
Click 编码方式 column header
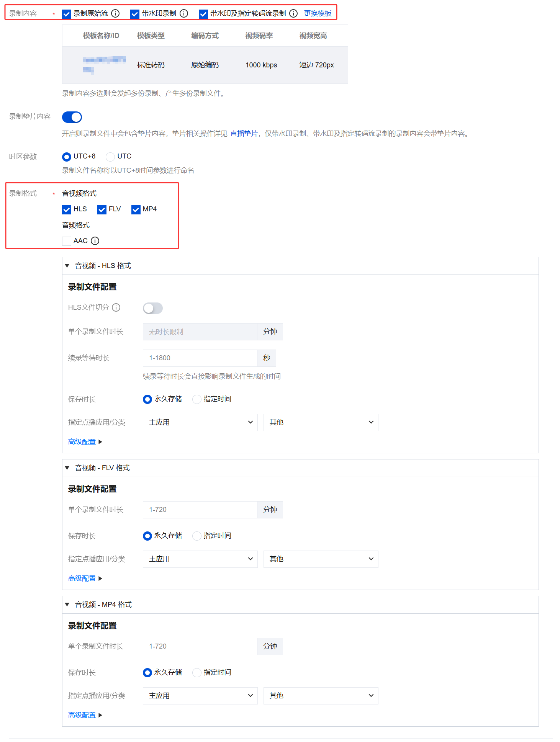click(x=205, y=36)
